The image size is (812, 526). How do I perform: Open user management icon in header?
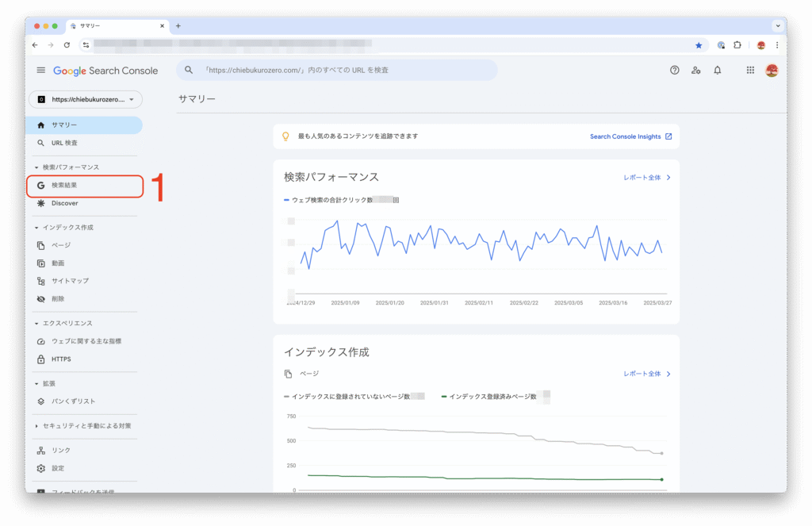coord(696,70)
